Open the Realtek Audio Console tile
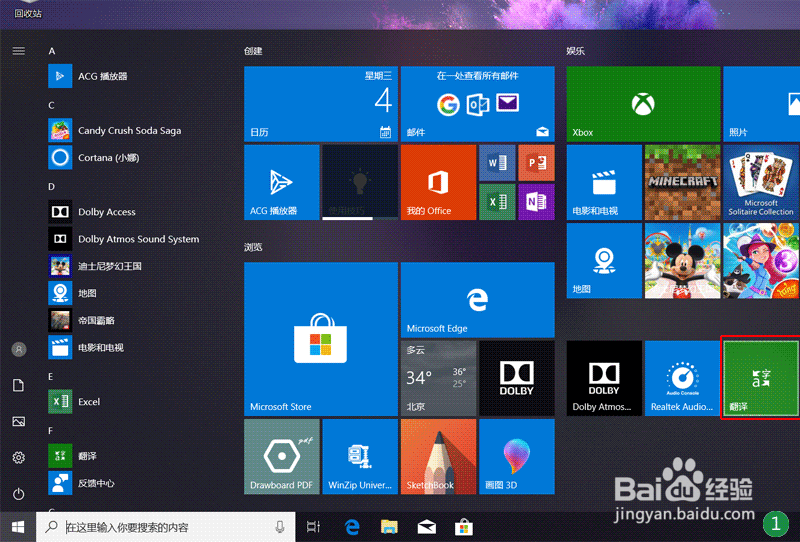Screen dimensions: 800x542 point(683,378)
